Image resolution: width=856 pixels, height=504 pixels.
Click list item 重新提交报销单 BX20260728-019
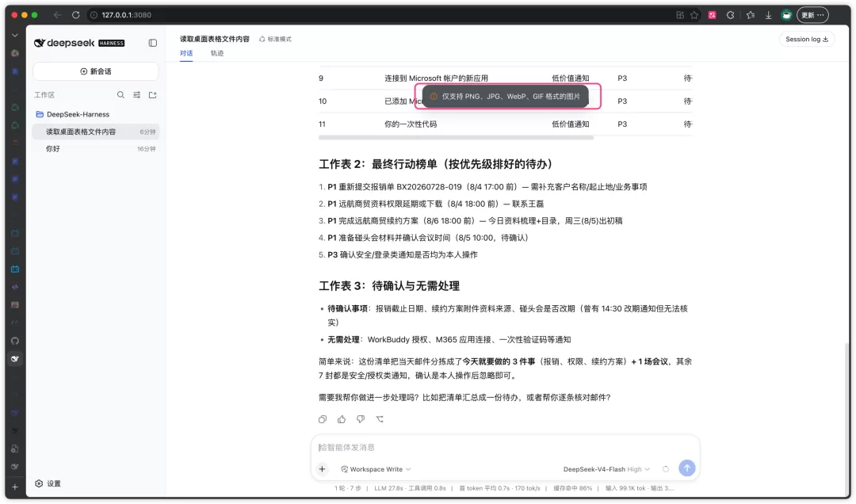click(487, 187)
